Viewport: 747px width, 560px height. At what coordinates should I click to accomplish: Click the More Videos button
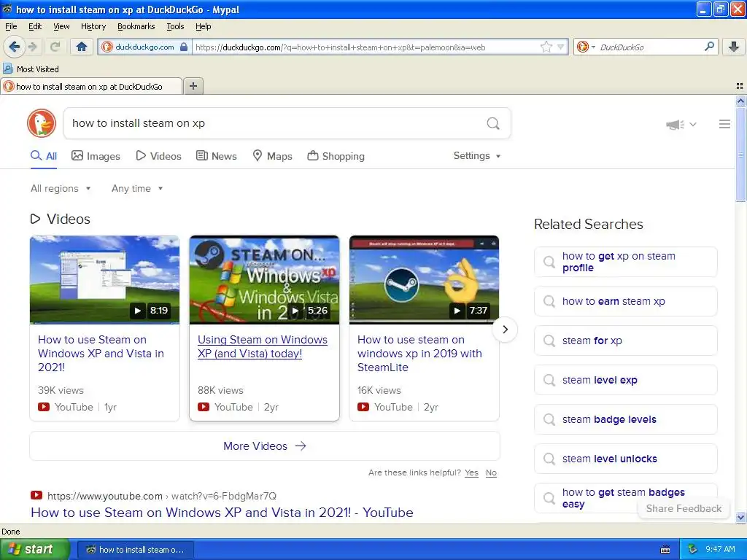[265, 446]
